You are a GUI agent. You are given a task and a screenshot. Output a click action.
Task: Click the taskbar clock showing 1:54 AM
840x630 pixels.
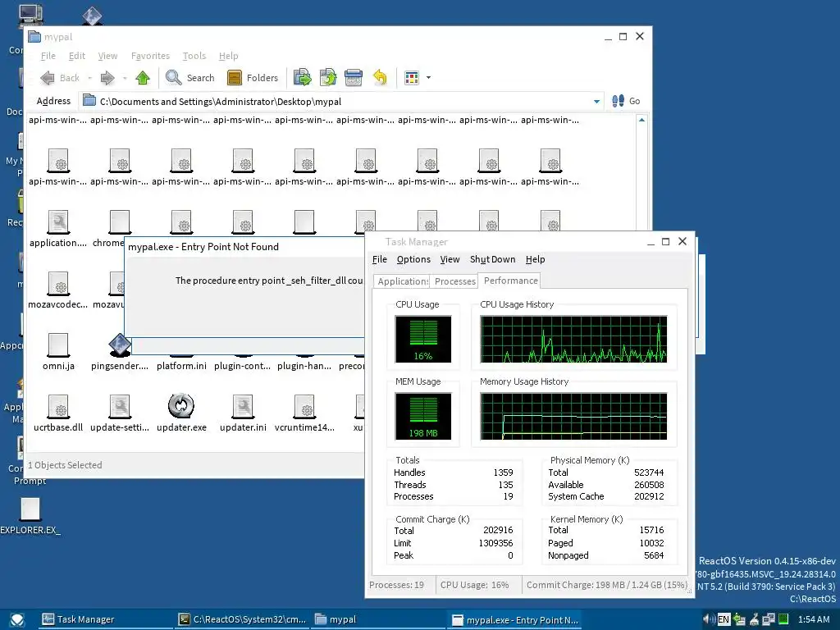coord(813,619)
